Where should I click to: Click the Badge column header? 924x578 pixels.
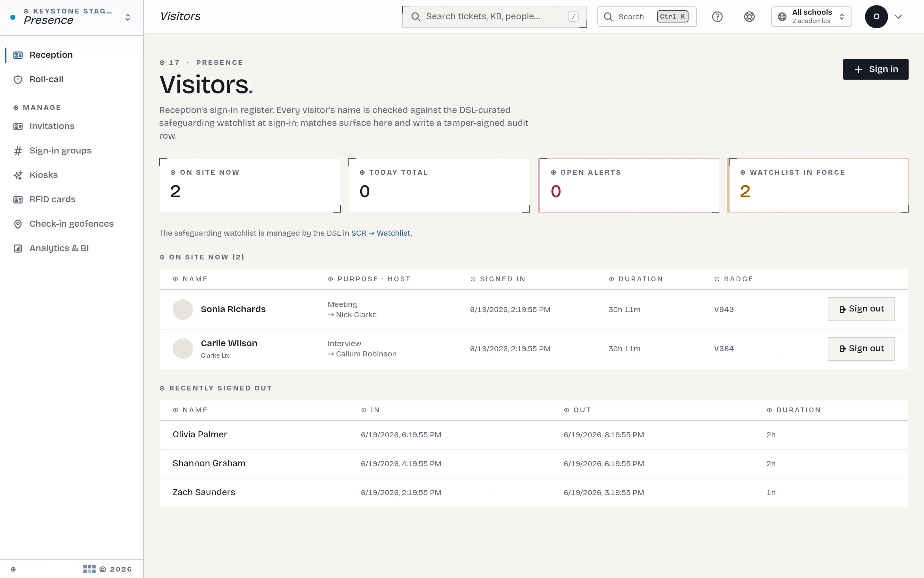734,279
